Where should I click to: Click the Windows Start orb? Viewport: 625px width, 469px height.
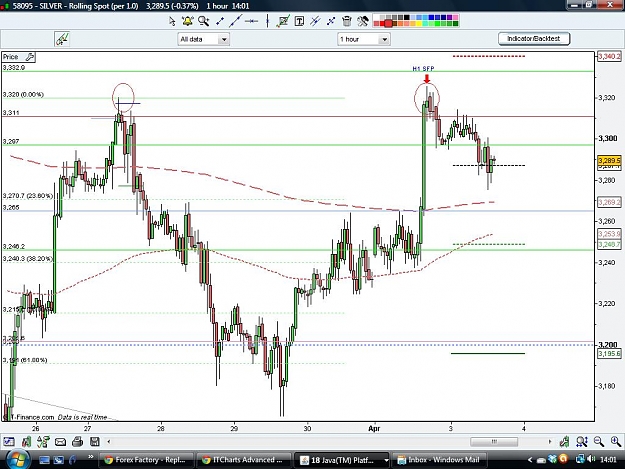[18, 459]
